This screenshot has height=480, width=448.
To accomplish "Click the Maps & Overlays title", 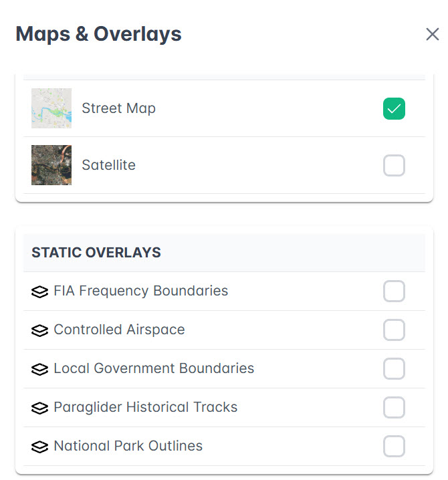I will [x=98, y=34].
